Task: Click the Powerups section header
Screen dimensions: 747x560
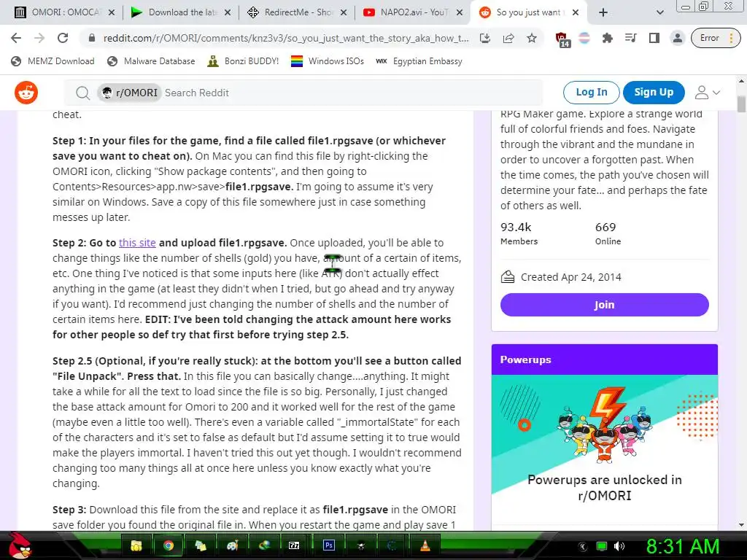Action: [604, 359]
